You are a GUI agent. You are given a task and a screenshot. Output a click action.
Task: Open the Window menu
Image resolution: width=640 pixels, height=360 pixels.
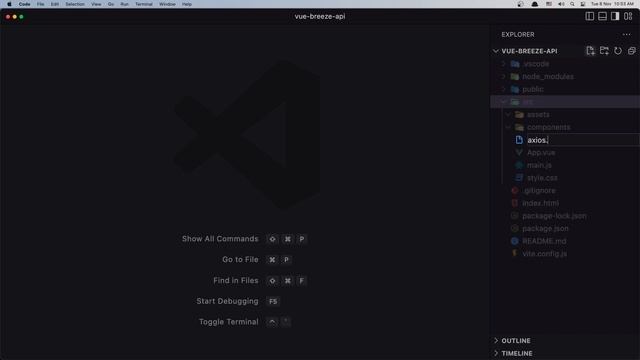click(167, 4)
